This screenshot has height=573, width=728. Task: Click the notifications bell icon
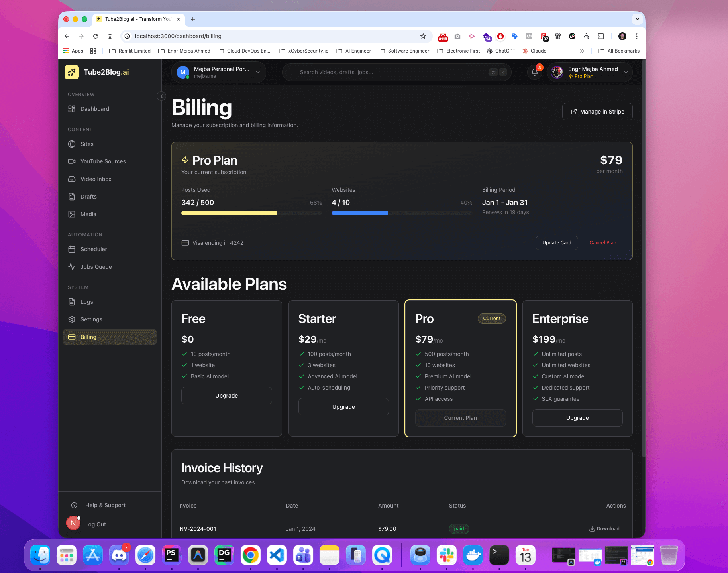point(534,72)
